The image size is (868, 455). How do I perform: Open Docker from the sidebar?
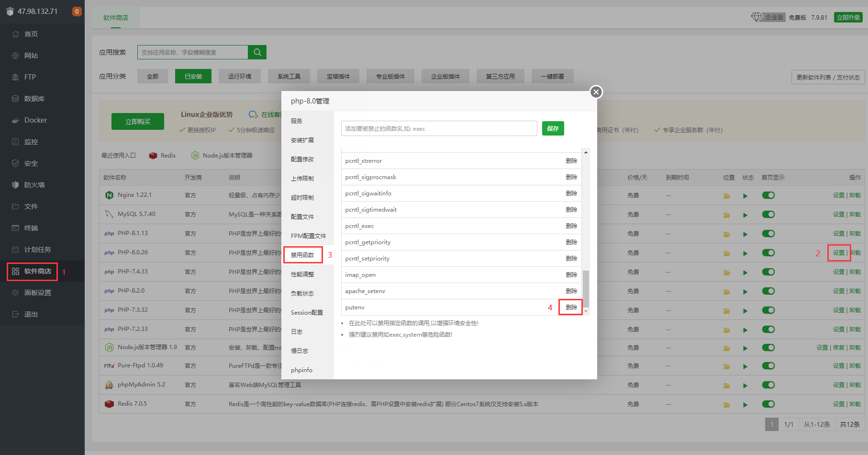click(x=35, y=120)
